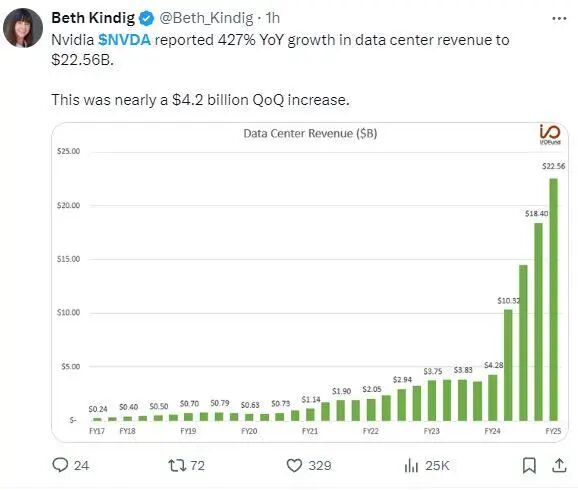Screen dimensions: 578x490
Task: Click the I/O Fund logo in the chart
Action: click(550, 135)
